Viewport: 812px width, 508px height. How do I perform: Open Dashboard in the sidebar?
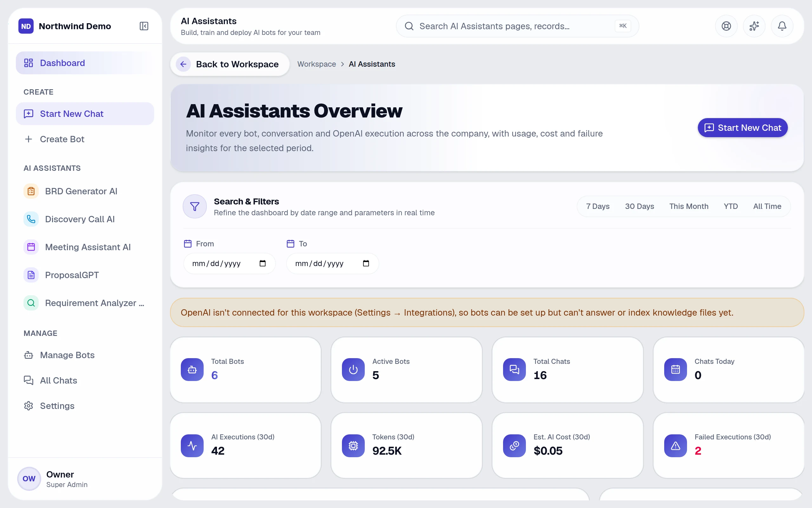coord(85,63)
